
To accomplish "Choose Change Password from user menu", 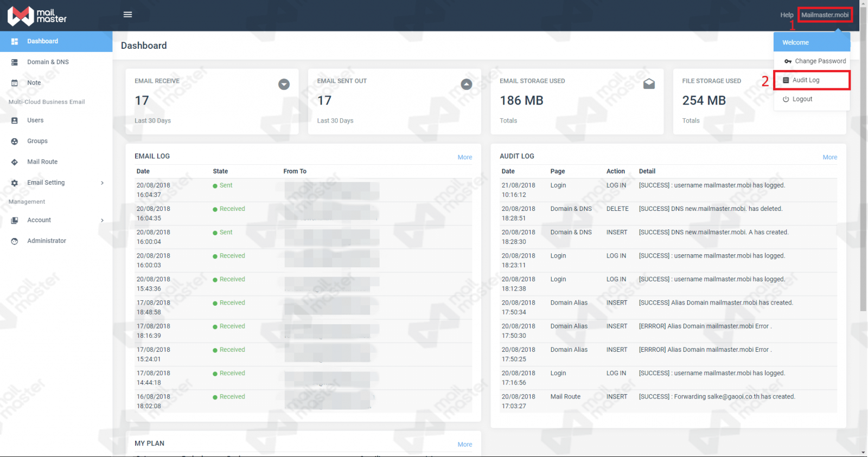I will point(820,61).
